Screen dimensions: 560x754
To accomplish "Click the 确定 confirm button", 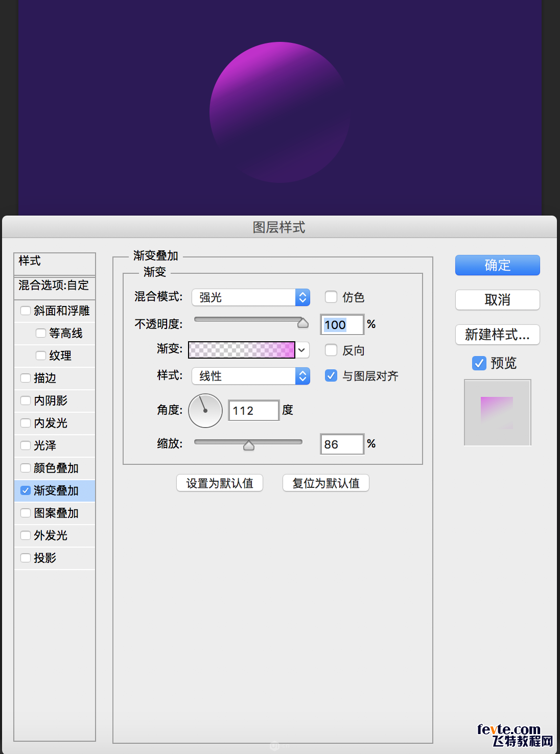I will (497, 265).
